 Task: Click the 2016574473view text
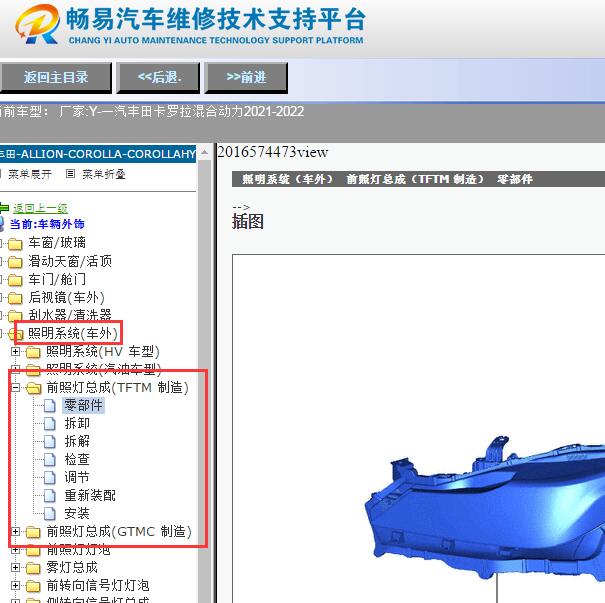pos(273,152)
